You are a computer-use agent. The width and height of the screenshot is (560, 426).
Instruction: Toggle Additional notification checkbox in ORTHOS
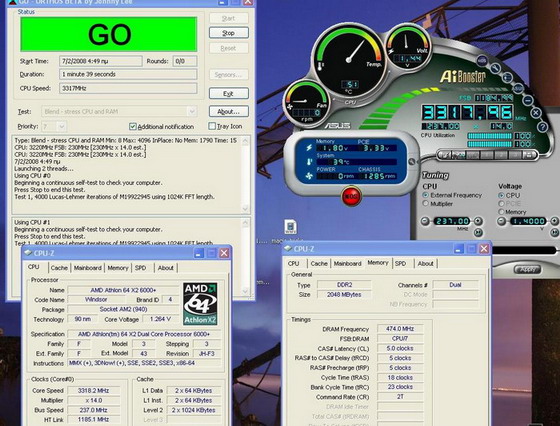[x=133, y=126]
